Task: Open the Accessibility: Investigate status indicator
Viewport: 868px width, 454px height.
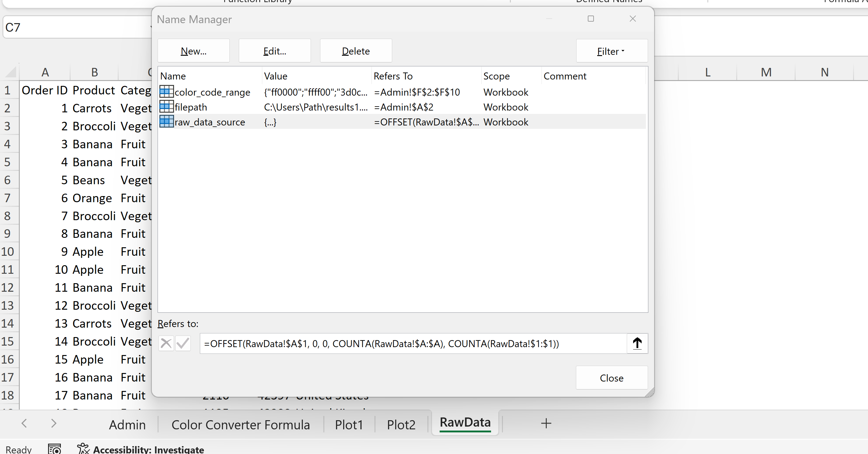Action: coord(141,449)
